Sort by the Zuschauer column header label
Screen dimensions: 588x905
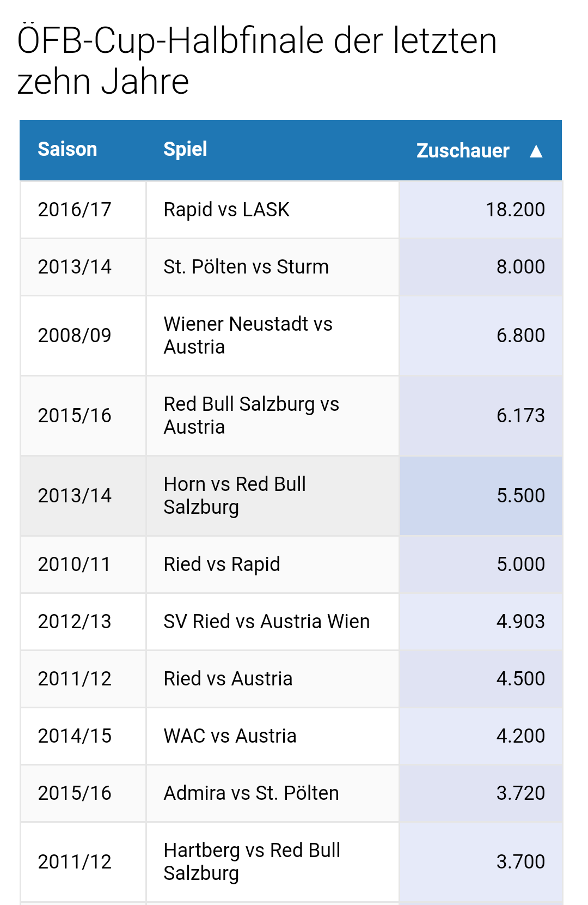[463, 151]
